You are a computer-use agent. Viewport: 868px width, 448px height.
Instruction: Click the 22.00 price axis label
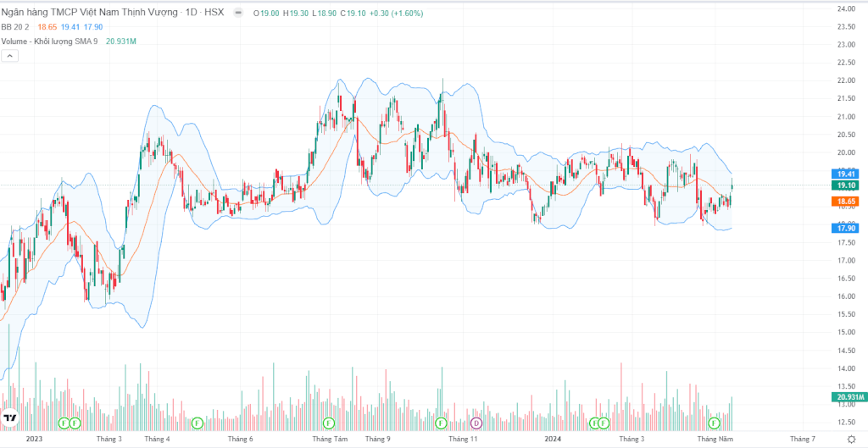point(845,80)
